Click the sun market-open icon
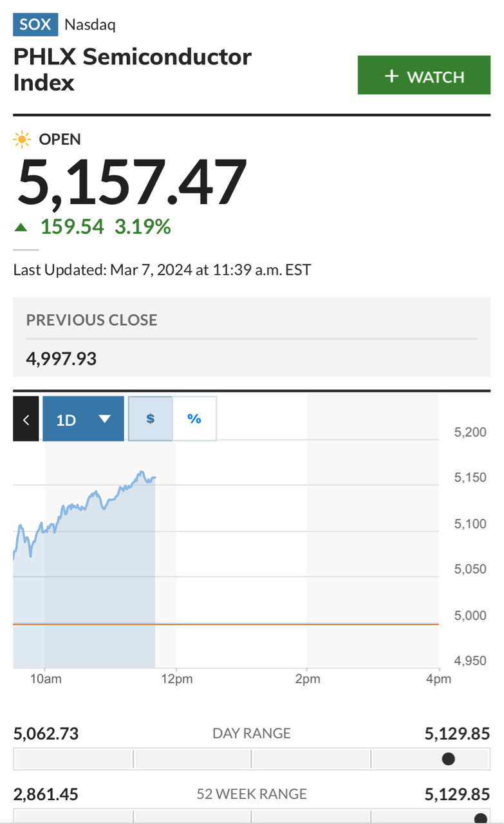 point(23,139)
